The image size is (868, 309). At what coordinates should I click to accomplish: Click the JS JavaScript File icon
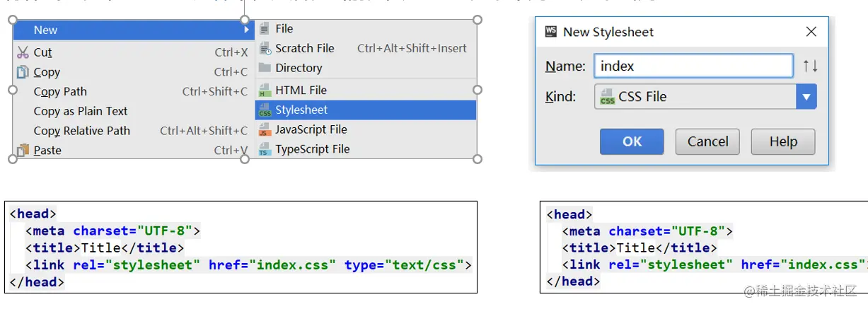coord(265,129)
